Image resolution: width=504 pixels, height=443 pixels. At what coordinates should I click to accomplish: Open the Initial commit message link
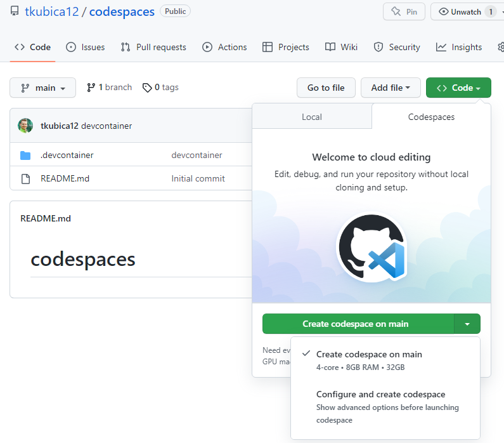coord(198,179)
